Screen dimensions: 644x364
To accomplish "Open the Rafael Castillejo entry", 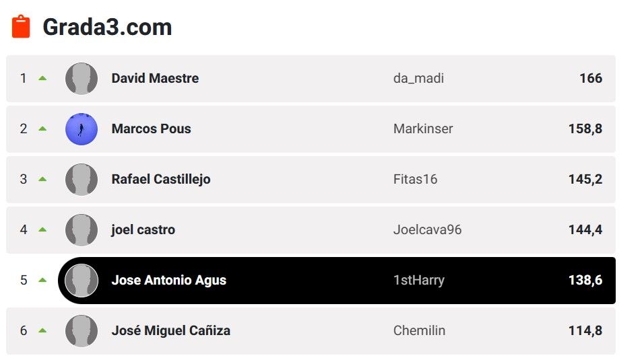I will tap(161, 180).
